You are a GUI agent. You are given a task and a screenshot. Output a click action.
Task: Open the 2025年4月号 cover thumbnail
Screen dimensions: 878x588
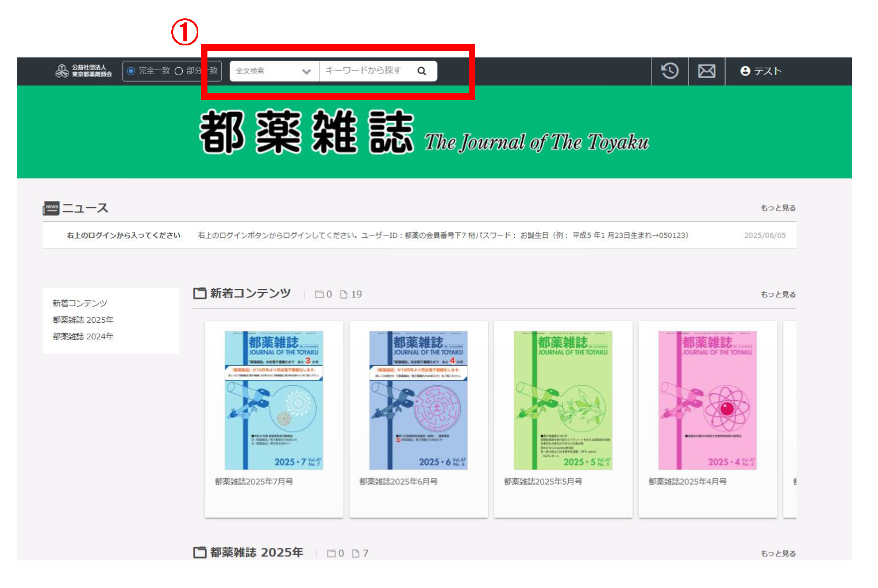point(707,400)
